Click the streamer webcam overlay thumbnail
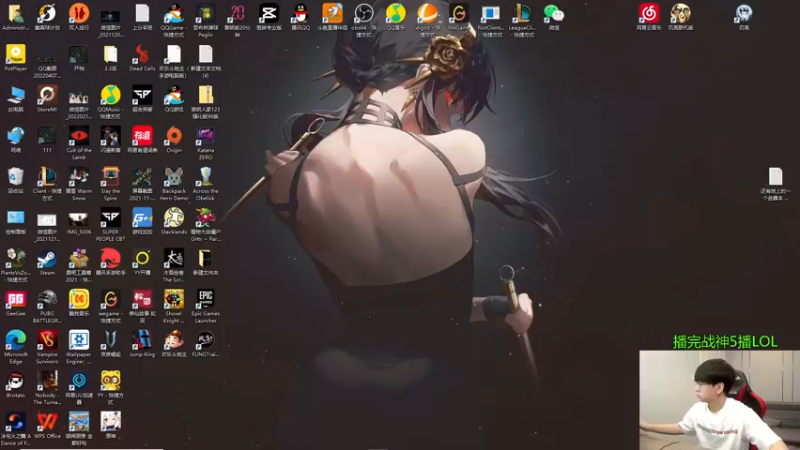 [x=719, y=400]
